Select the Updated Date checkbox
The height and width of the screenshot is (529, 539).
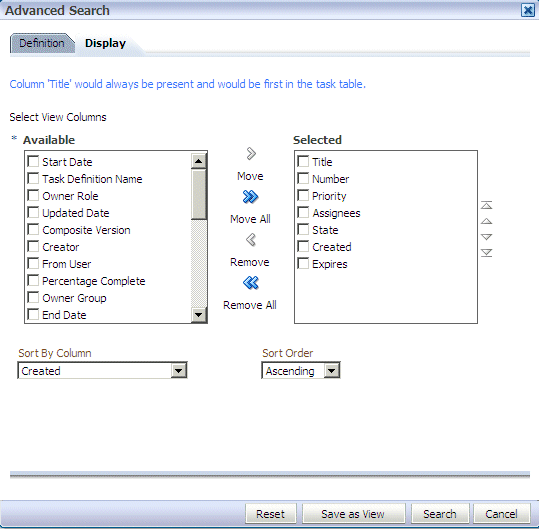tap(33, 212)
